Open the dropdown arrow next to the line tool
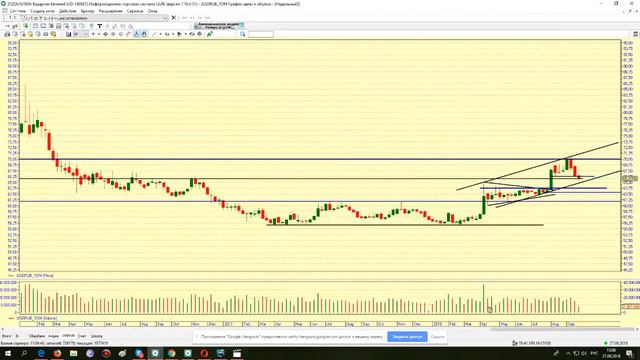This screenshot has width=640, height=360. pyautogui.click(x=160, y=34)
